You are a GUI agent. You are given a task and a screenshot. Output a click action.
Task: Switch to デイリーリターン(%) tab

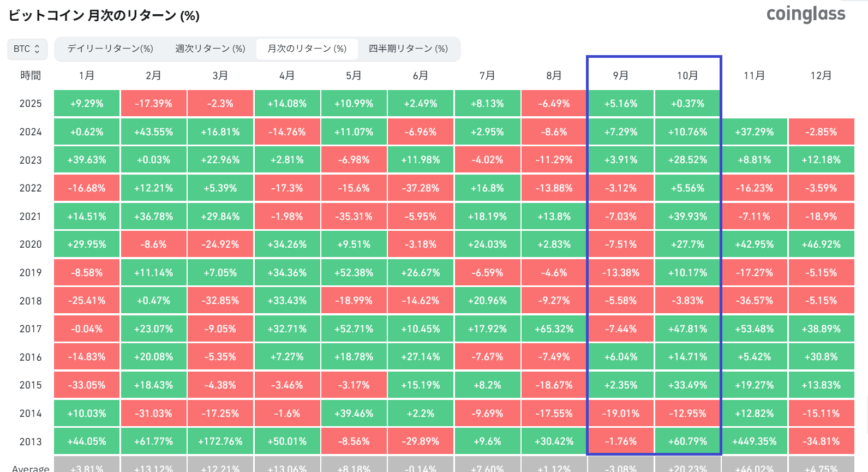[110, 49]
